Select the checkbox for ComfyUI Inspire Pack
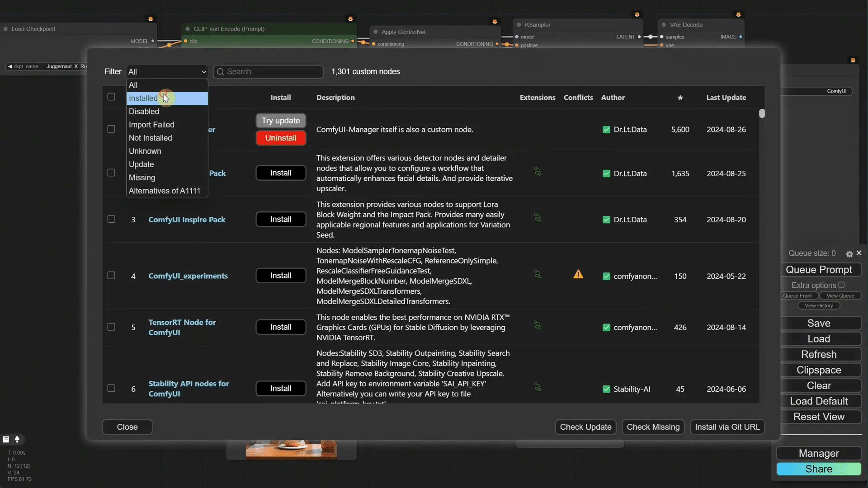 coord(111,219)
